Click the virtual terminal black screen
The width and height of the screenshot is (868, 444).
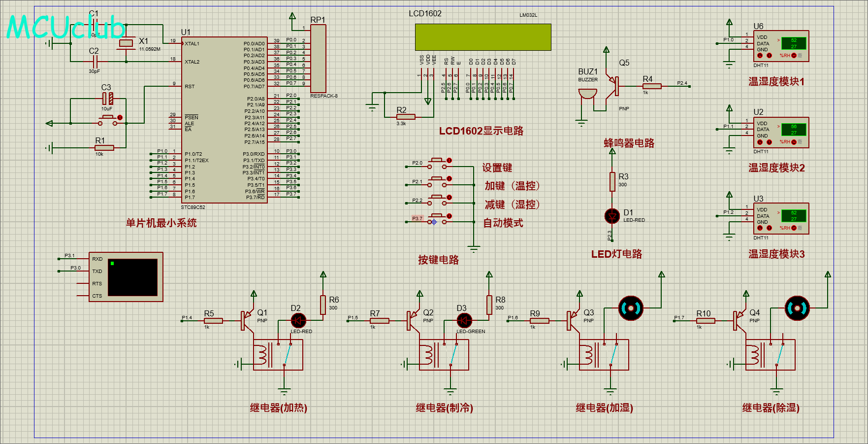point(132,277)
